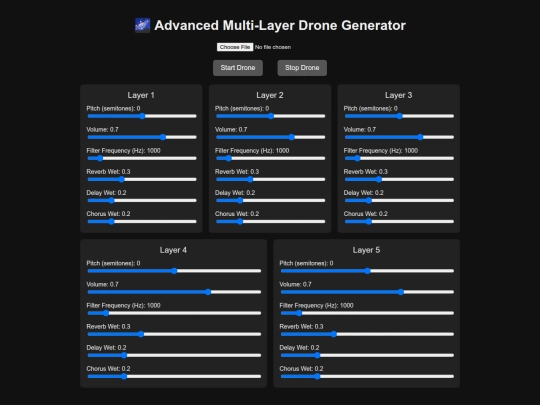The width and height of the screenshot is (540, 405).
Task: Adjust Layer 5 Volume slider
Action: (x=367, y=292)
